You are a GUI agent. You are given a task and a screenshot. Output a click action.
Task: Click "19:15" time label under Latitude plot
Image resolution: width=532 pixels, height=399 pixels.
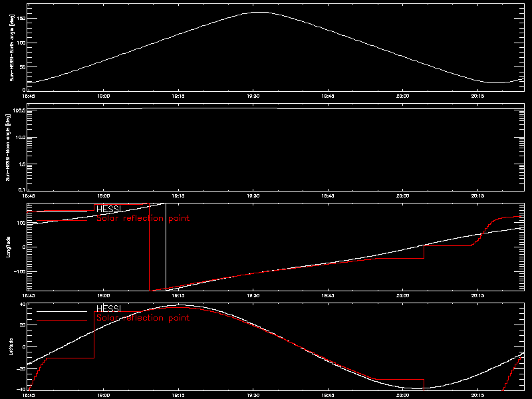178,395
